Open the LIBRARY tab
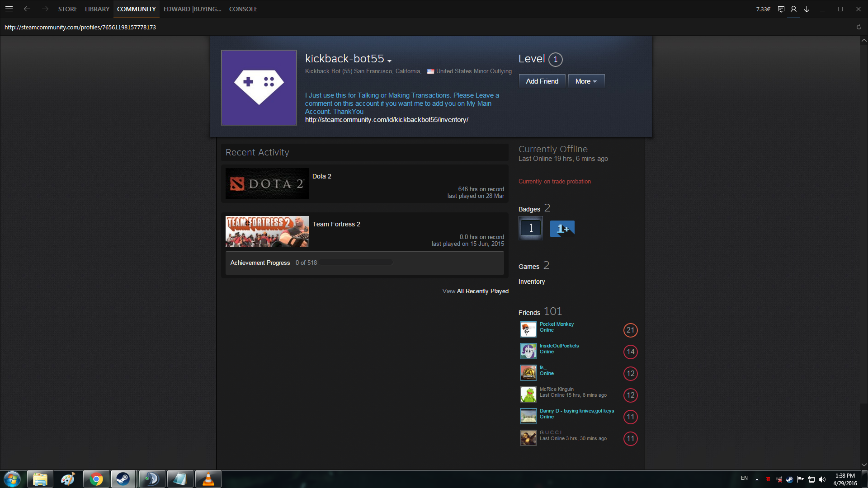The width and height of the screenshot is (868, 488). (x=97, y=9)
